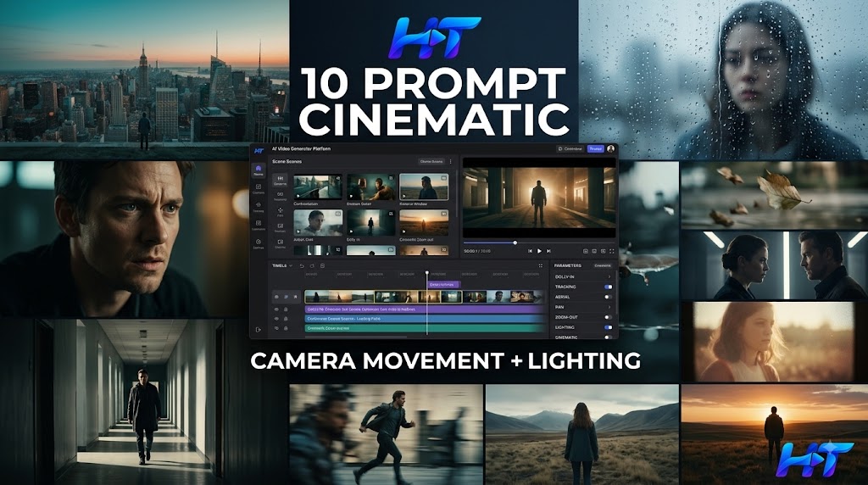Screen dimensions: 868x485
Task: Click the PARAMETERS panel title
Action: click(x=567, y=265)
